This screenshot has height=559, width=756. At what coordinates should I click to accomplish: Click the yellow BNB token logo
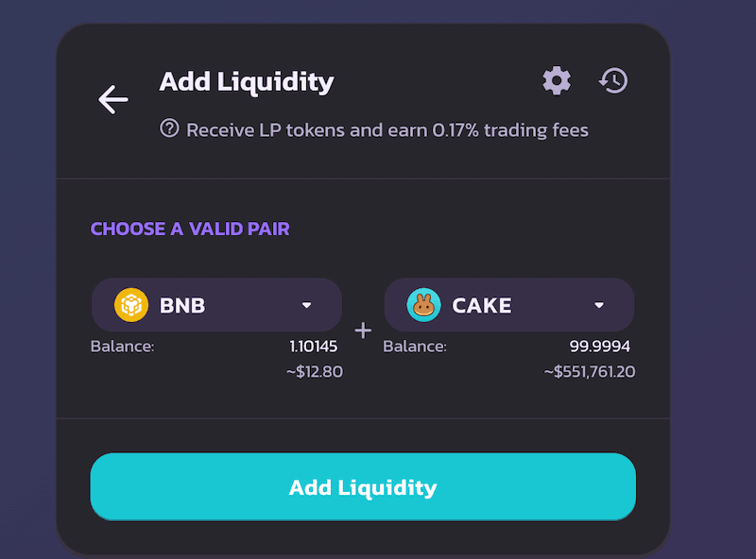click(131, 305)
